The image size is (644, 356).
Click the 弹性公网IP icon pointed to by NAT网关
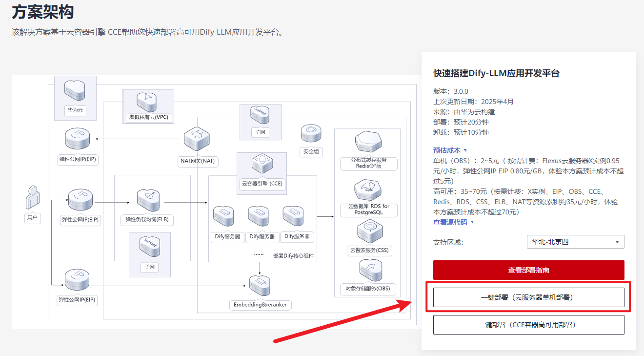[x=78, y=139]
